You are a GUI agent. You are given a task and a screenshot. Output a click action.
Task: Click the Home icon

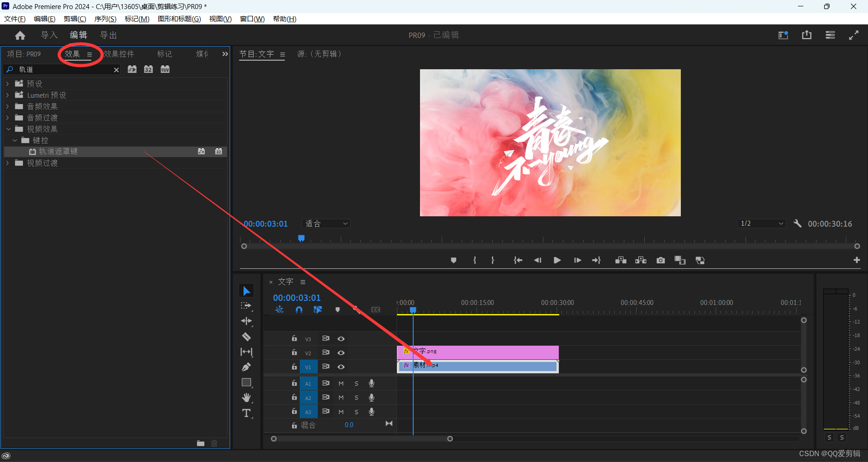(x=20, y=35)
